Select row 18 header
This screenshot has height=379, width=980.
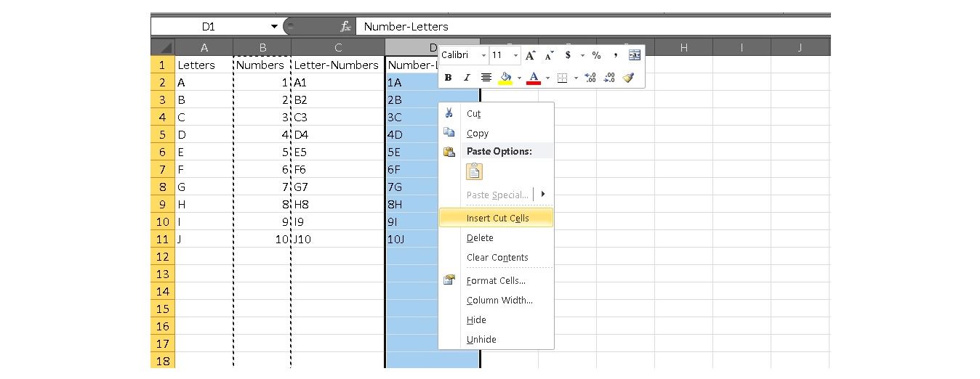[x=163, y=361]
